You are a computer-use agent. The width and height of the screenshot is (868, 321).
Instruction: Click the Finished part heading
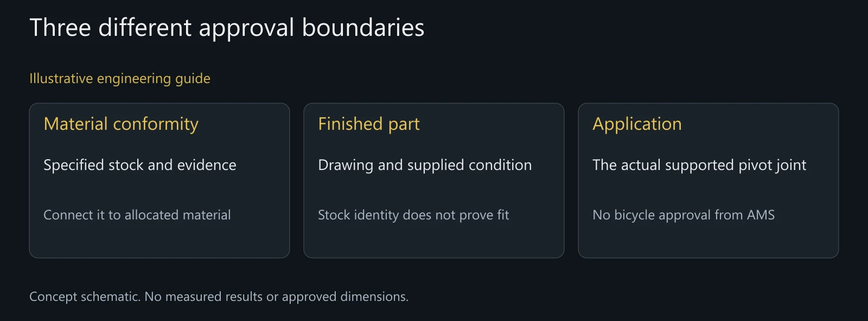click(x=369, y=124)
